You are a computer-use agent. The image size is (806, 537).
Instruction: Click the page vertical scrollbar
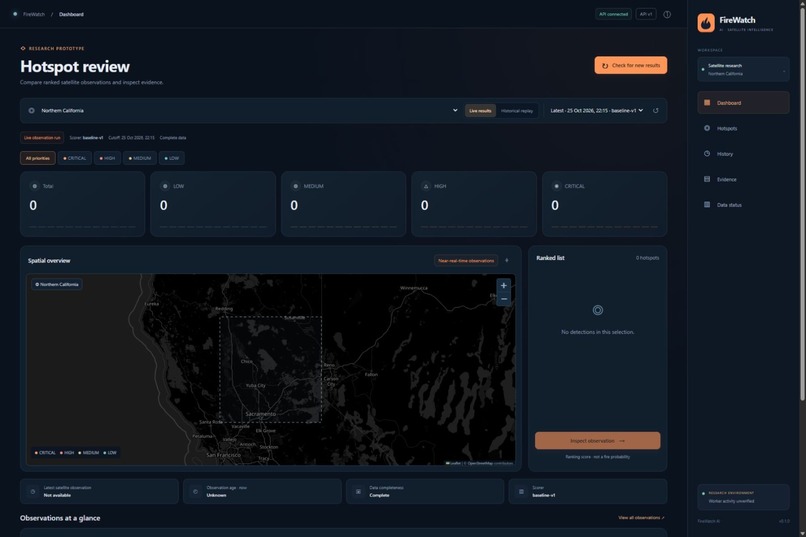tap(802, 206)
